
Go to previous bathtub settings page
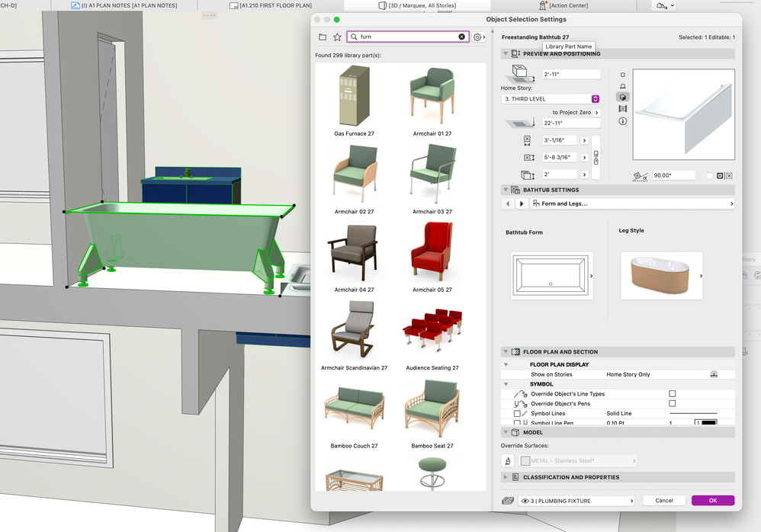pyautogui.click(x=508, y=204)
